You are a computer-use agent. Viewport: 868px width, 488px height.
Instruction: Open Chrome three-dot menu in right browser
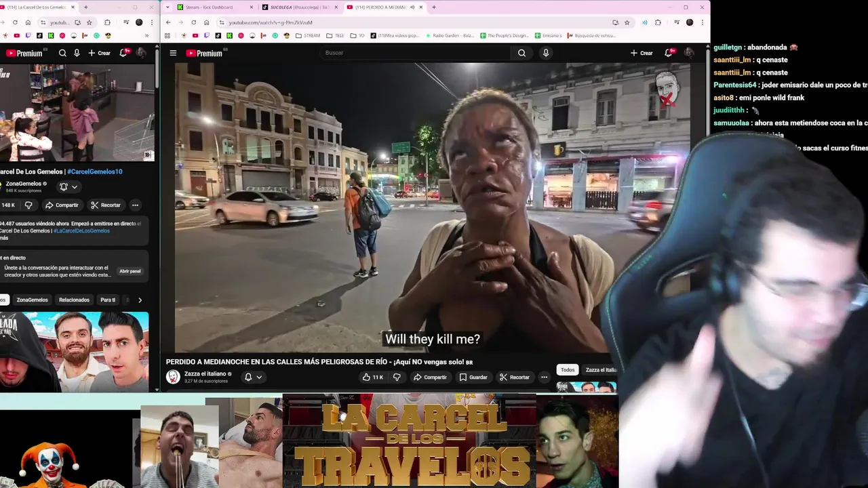(703, 22)
